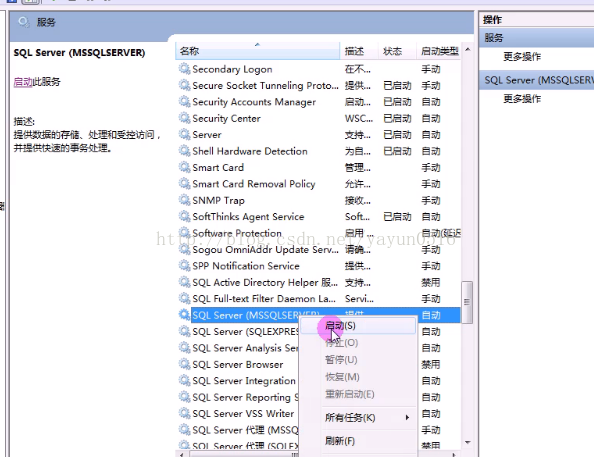Image resolution: width=594 pixels, height=457 pixels.
Task: Click 自动(延迟 startup type of Software Protection
Action: pyautogui.click(x=441, y=233)
